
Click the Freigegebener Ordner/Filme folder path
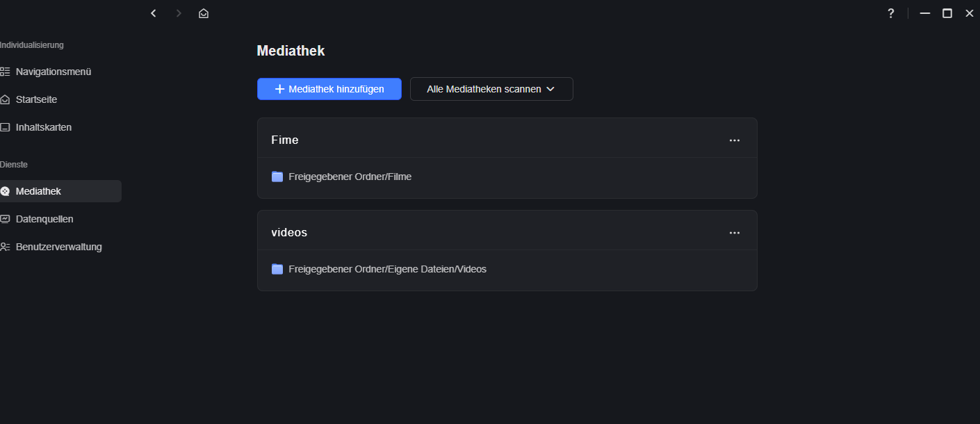[350, 177]
